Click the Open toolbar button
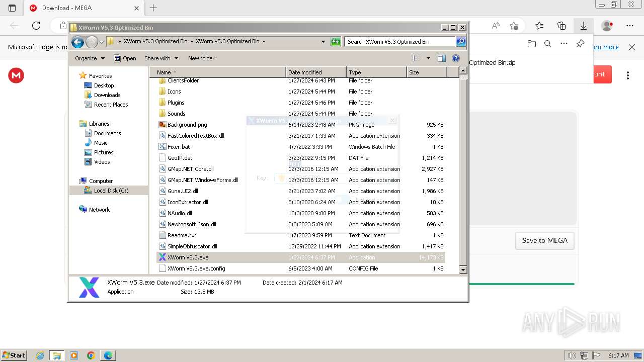 [x=125, y=58]
